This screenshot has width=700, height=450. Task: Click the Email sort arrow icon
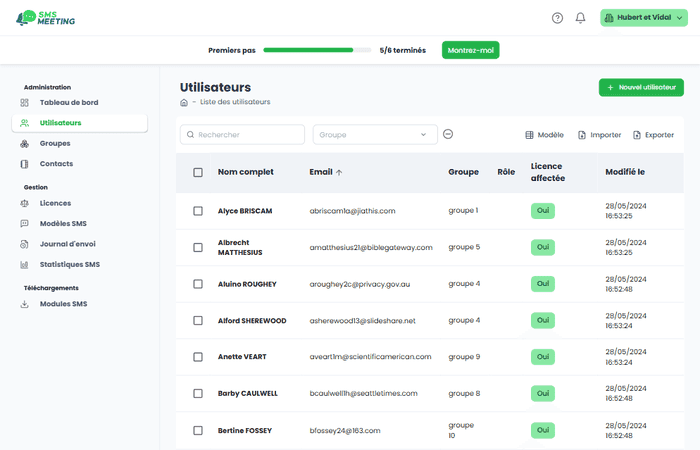339,172
